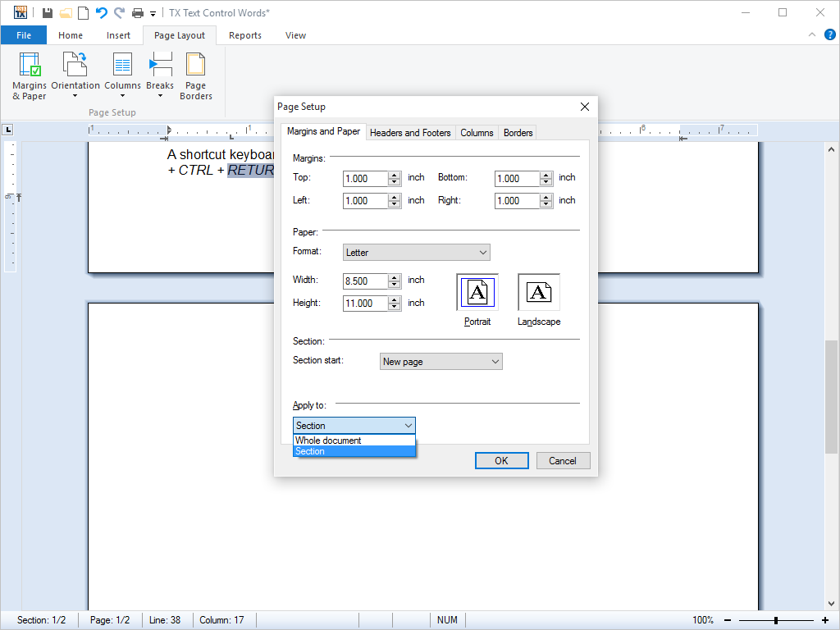Click the Print icon in quick access toolbar
The image size is (840, 630).
point(138,12)
